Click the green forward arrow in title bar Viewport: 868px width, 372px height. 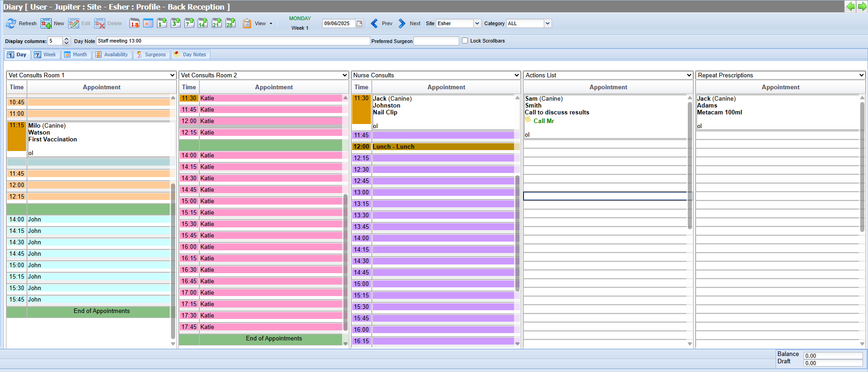point(862,6)
